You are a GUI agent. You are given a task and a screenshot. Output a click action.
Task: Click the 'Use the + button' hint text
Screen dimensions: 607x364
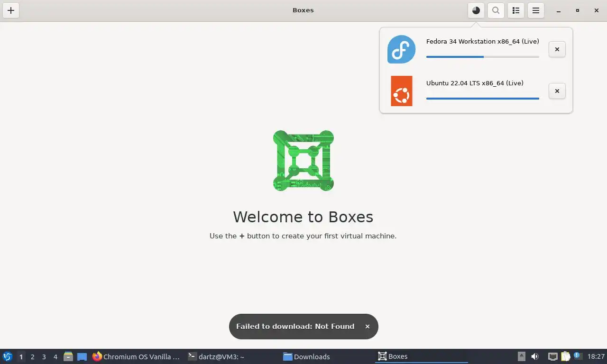pos(303,236)
